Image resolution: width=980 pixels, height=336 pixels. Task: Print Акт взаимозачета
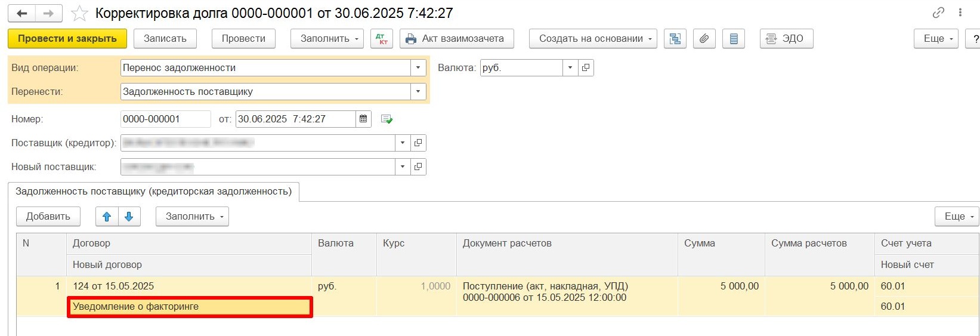(456, 39)
